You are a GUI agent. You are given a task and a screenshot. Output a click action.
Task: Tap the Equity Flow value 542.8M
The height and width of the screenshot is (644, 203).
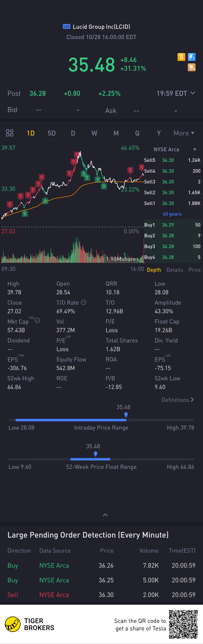click(x=65, y=368)
